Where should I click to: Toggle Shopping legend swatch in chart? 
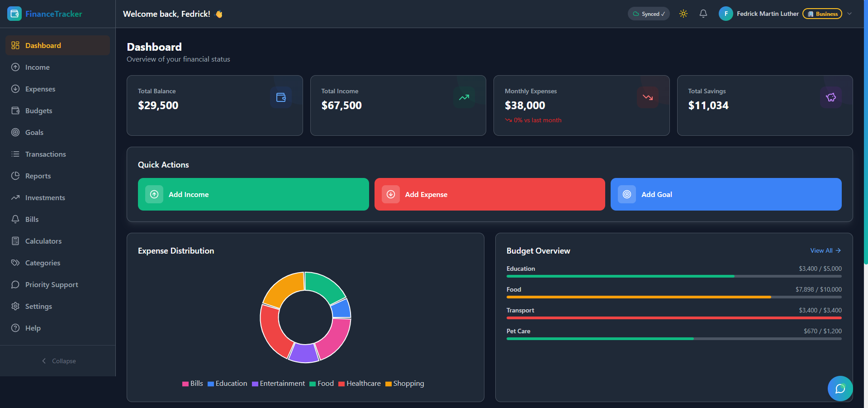389,384
